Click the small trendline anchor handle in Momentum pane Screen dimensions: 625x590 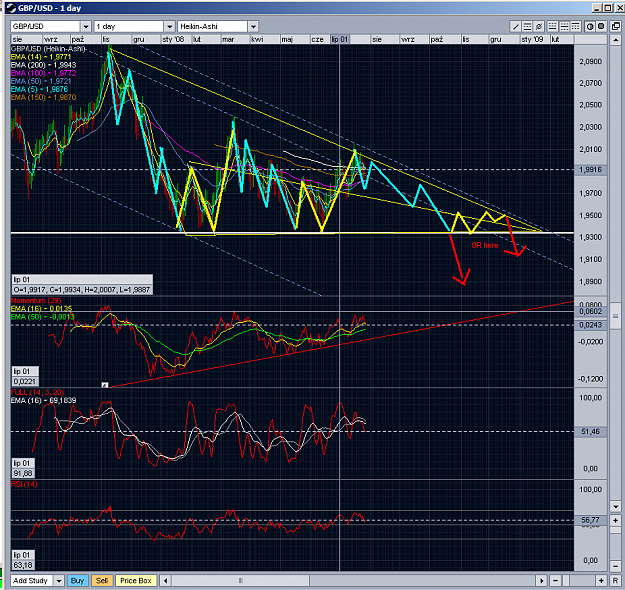[x=104, y=385]
